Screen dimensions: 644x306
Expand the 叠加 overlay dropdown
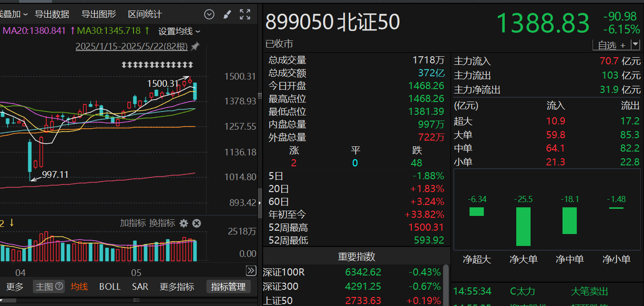[x=13, y=14]
